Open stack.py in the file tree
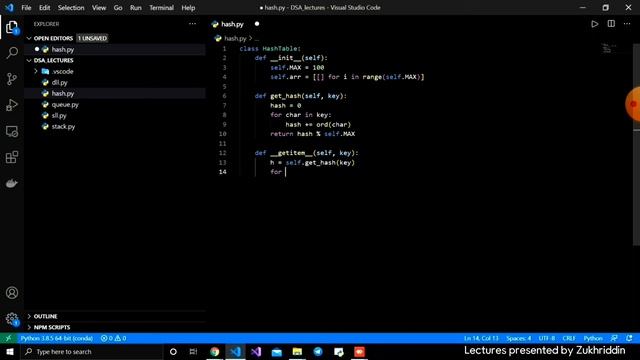Image resolution: width=640 pixels, height=360 pixels. pyautogui.click(x=63, y=127)
